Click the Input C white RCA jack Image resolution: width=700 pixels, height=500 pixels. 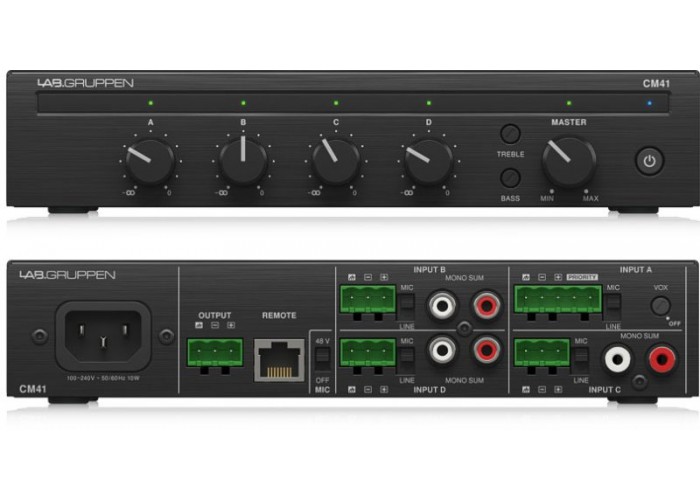pos(617,358)
